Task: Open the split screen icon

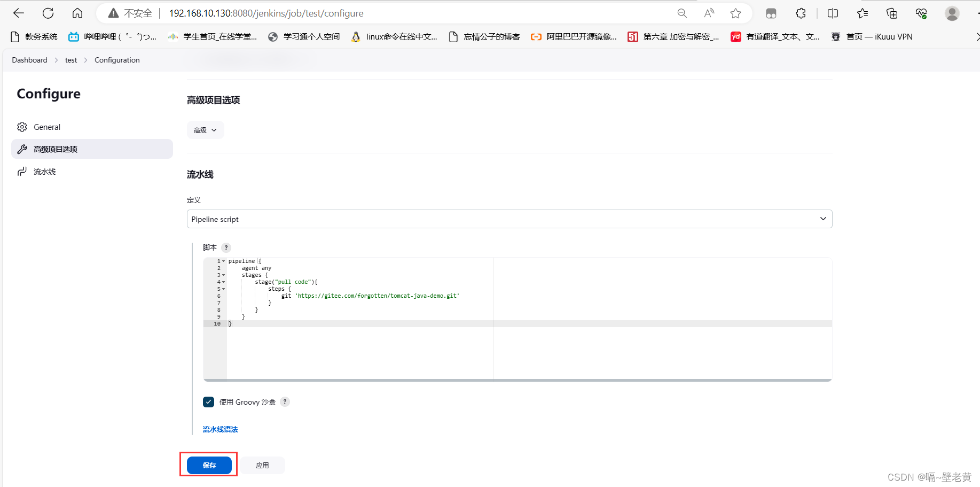Action: [x=833, y=13]
